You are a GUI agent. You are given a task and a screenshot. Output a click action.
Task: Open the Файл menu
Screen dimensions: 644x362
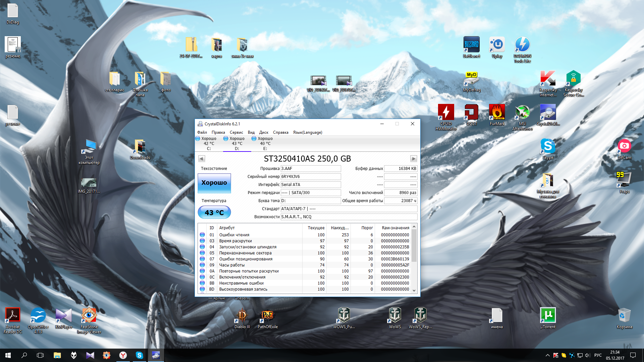[x=202, y=132]
